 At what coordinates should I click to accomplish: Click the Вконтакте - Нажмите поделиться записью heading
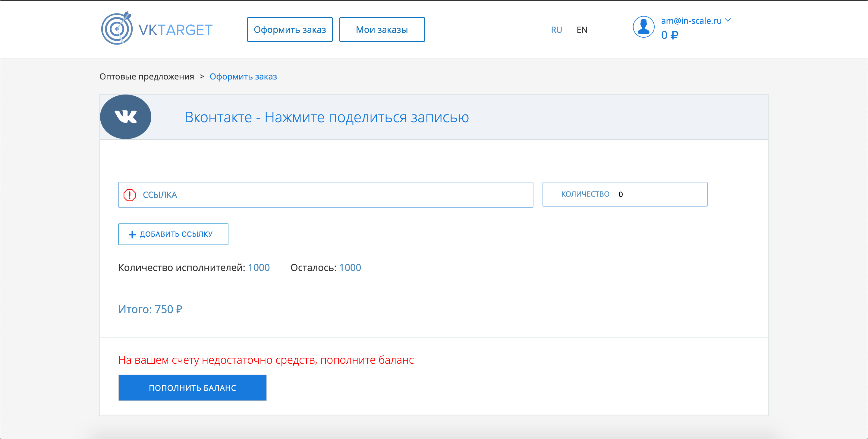[326, 117]
